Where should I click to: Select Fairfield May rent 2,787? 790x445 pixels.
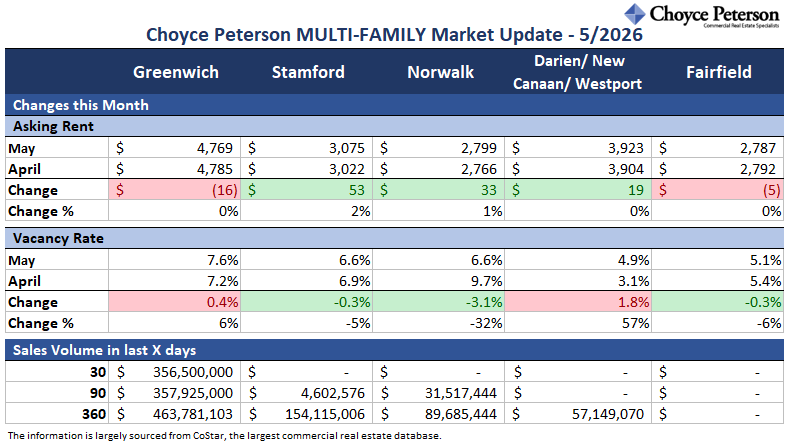718,148
